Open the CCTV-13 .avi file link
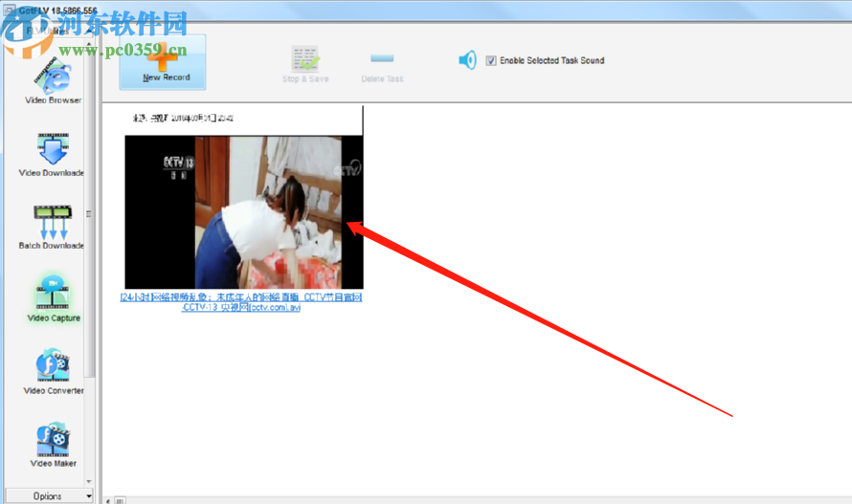 point(241,302)
